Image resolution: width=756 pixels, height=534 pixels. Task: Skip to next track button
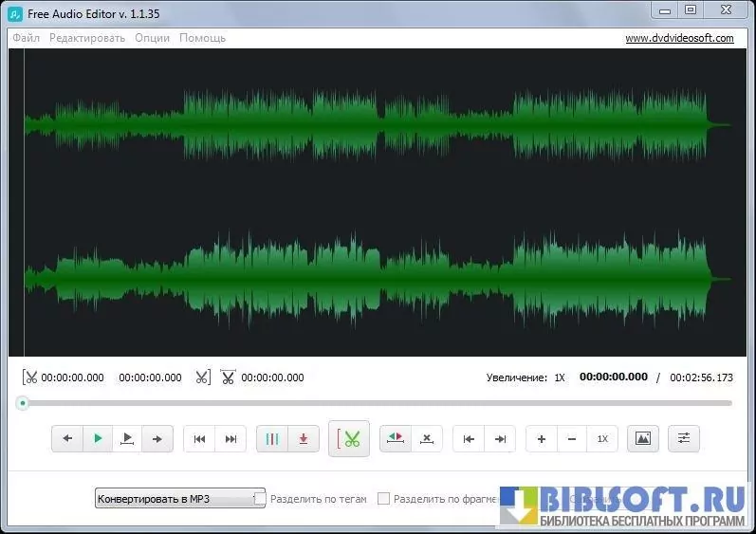[x=230, y=439]
